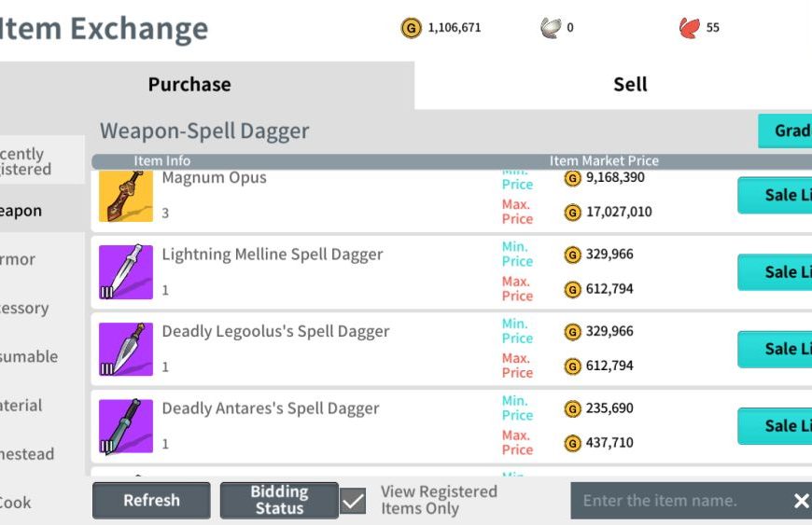Select the Lightning Melline Spell Dagger icon
Image resolution: width=812 pixels, height=525 pixels.
[x=125, y=271]
